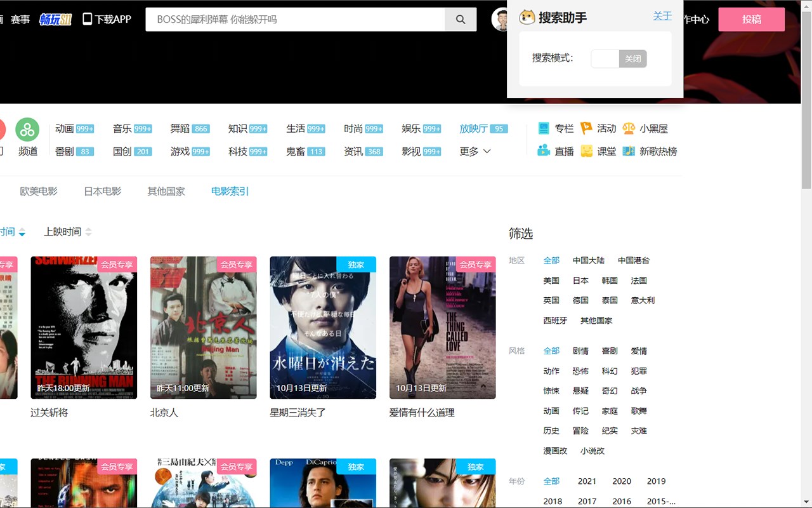Click the search magnifier button

click(x=461, y=20)
